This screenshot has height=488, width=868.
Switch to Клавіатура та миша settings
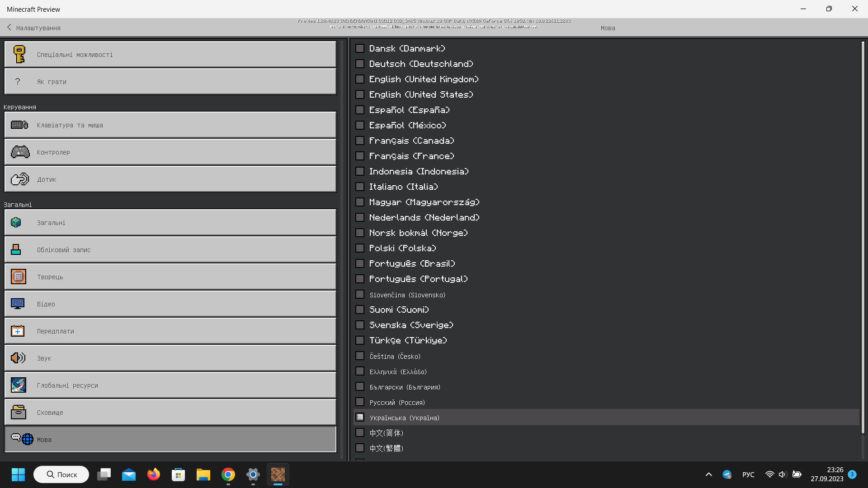(170, 125)
